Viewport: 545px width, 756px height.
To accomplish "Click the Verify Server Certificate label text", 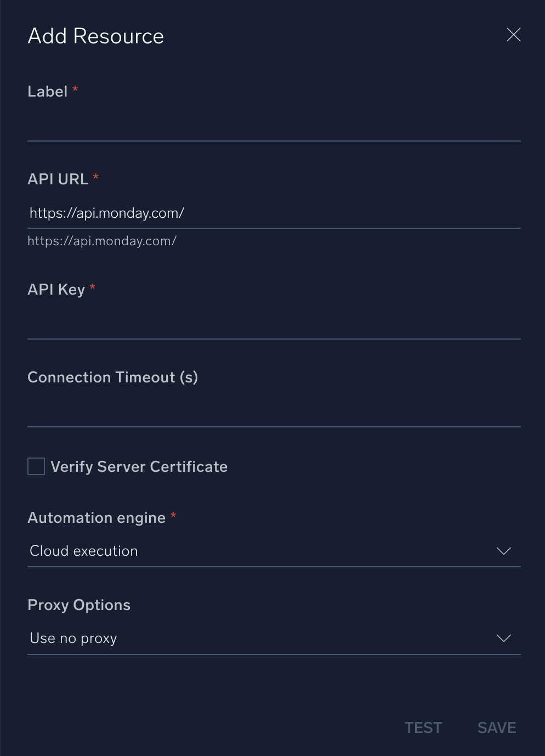I will click(x=139, y=467).
